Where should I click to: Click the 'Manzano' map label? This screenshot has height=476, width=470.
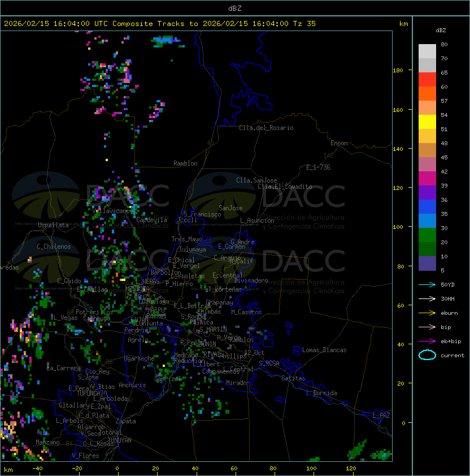[x=47, y=442]
